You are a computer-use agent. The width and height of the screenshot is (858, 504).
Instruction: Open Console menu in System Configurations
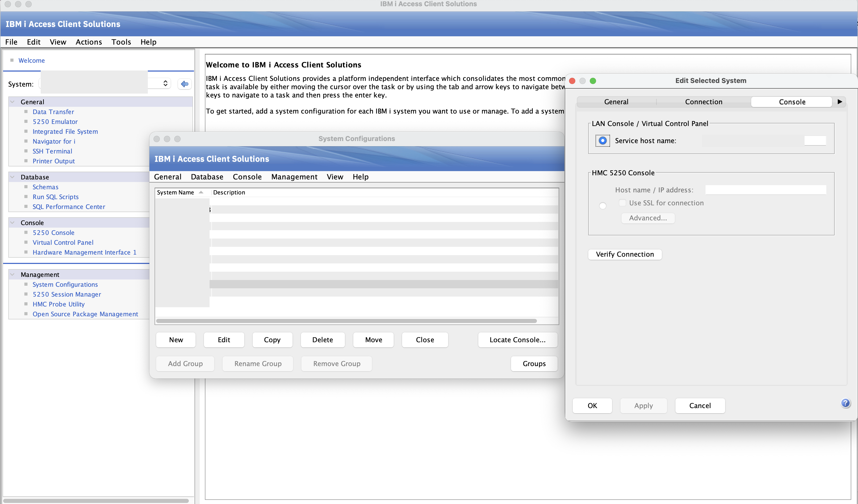point(247,177)
